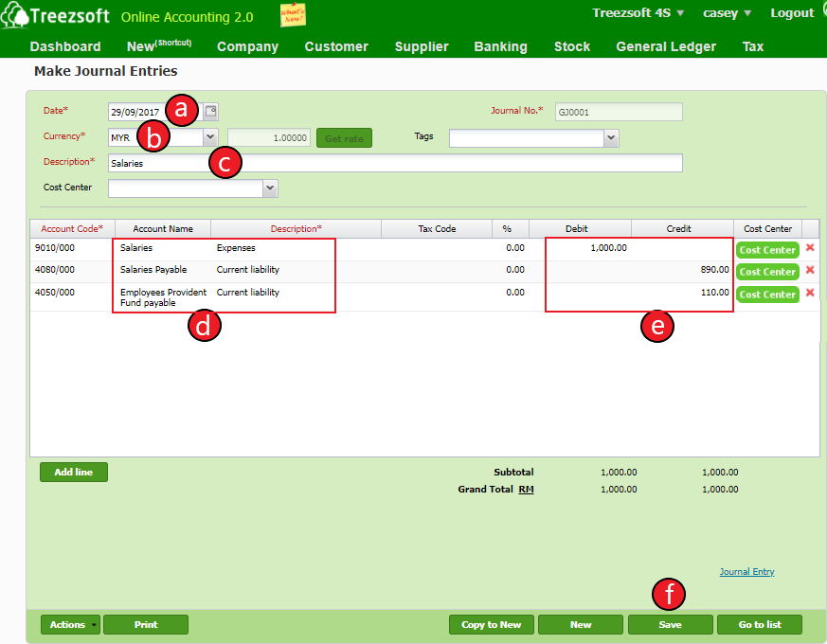The height and width of the screenshot is (644, 827).
Task: Click the Description field containing Salaries
Action: (x=395, y=163)
